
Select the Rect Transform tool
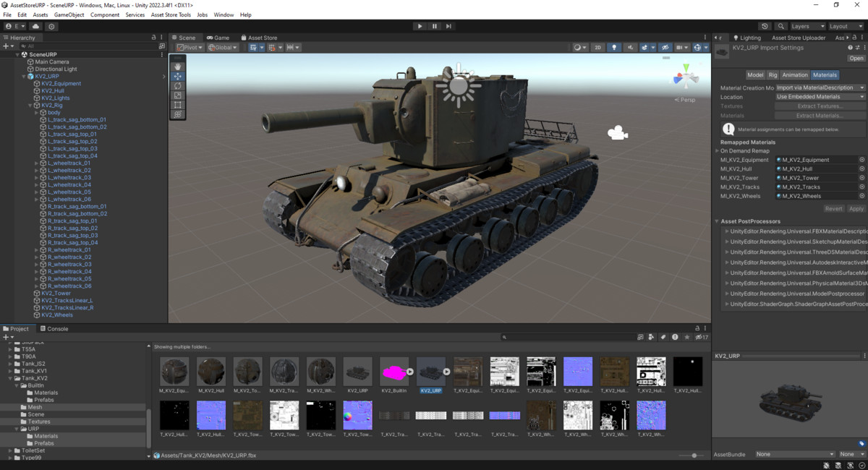tap(178, 104)
